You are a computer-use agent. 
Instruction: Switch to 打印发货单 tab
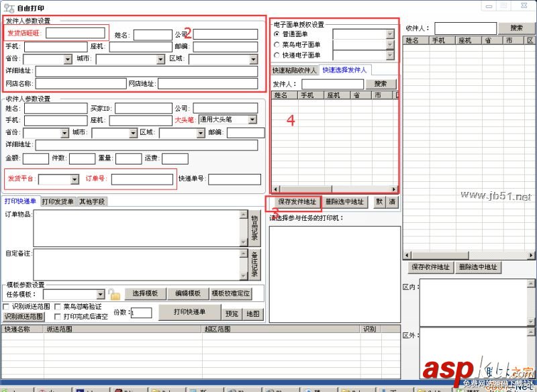click(58, 201)
